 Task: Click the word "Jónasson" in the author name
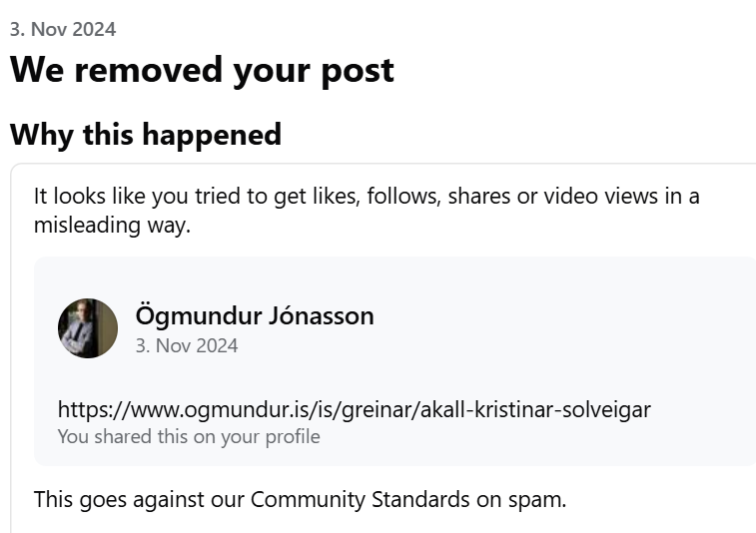[322, 315]
